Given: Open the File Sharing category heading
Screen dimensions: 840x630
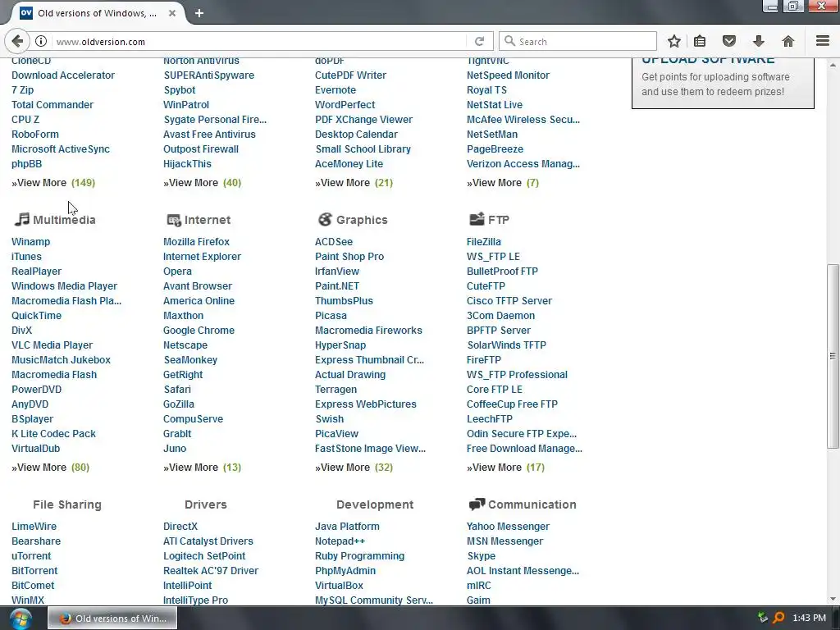Looking at the screenshot, I should (x=67, y=504).
